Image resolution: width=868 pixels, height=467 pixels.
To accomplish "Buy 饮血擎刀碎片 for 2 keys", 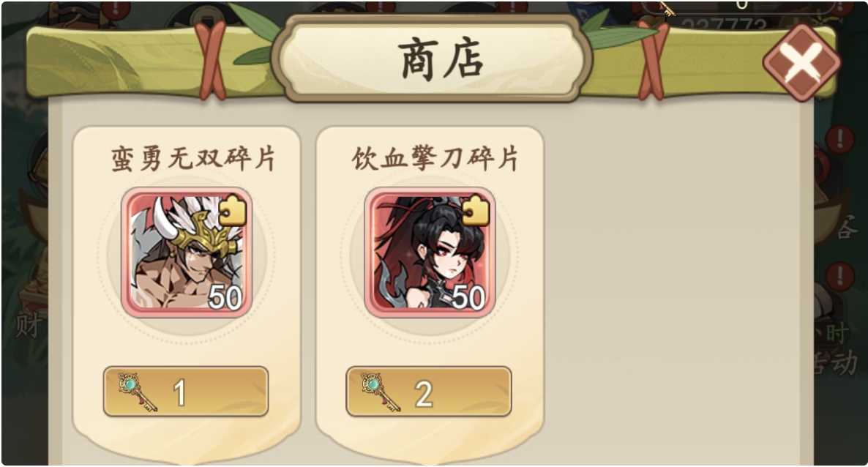I will [x=428, y=392].
